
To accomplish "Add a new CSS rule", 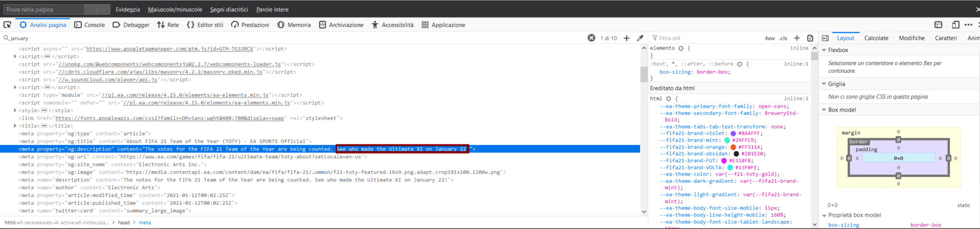I will tap(797, 38).
